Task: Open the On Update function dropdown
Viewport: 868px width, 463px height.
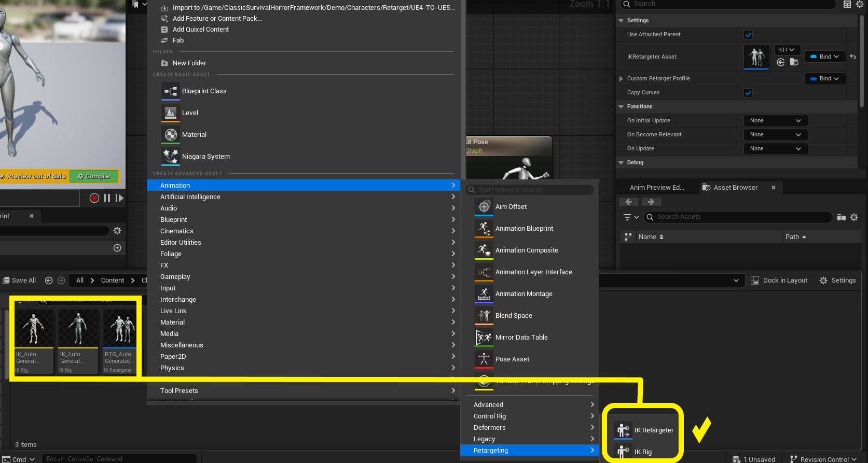Action: click(775, 149)
